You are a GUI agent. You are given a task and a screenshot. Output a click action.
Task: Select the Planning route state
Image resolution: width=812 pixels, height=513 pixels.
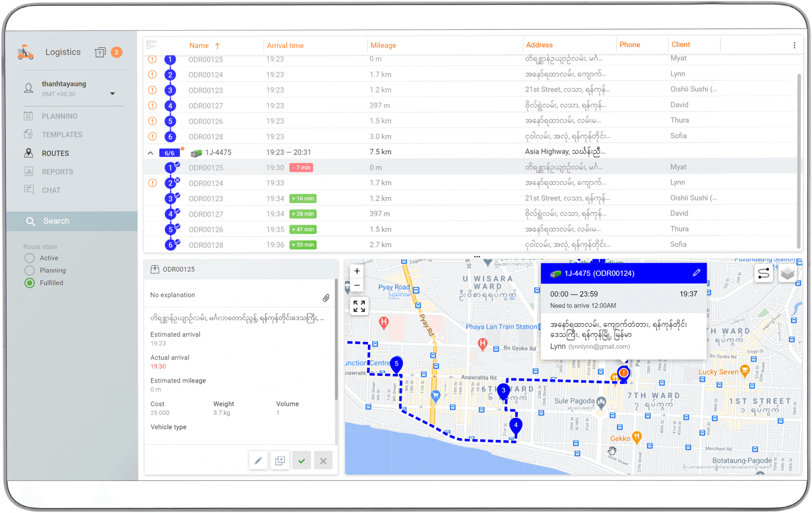29,270
